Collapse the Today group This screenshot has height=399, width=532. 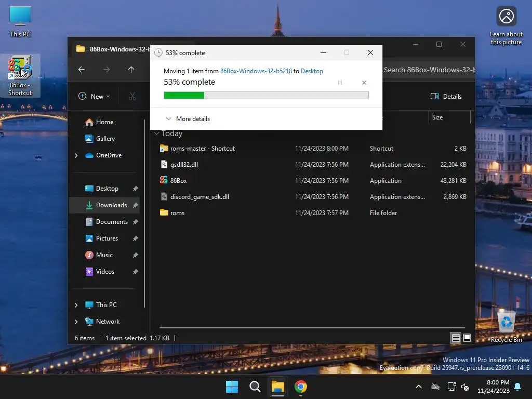(x=156, y=134)
